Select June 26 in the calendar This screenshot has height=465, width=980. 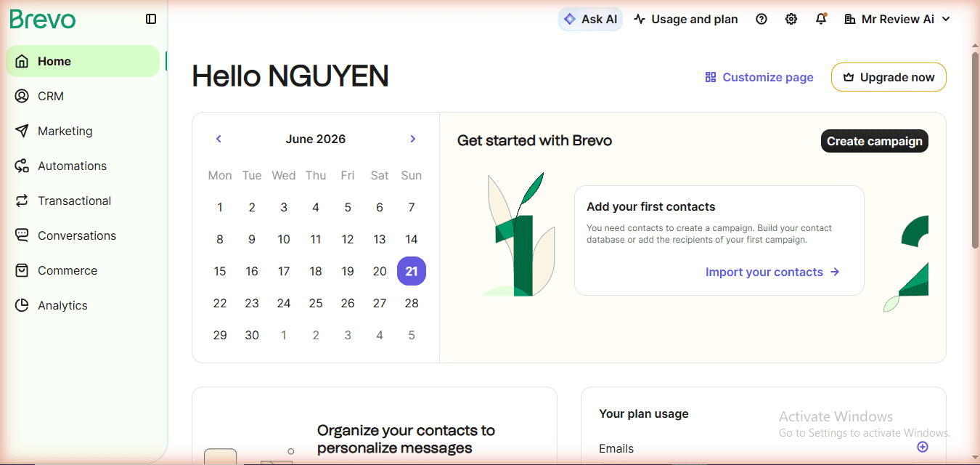pyautogui.click(x=348, y=303)
